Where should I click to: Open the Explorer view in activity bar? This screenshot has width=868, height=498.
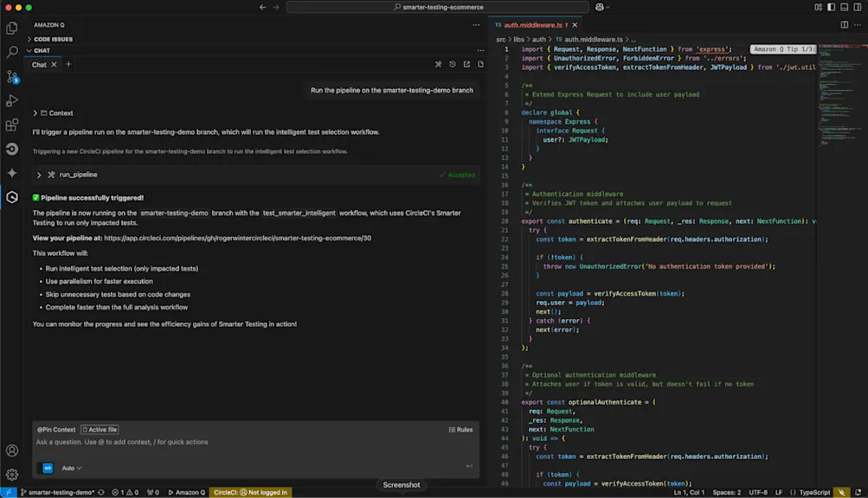point(11,28)
